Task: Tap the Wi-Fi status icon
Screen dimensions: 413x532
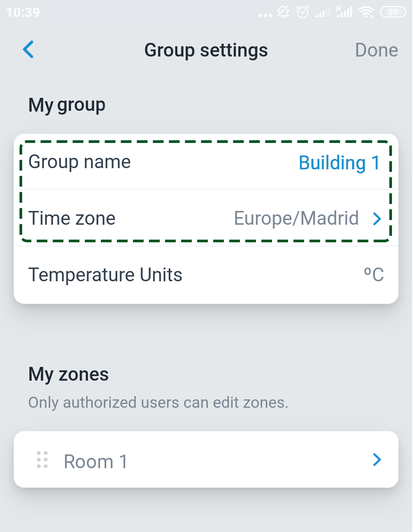Action: pos(366,13)
